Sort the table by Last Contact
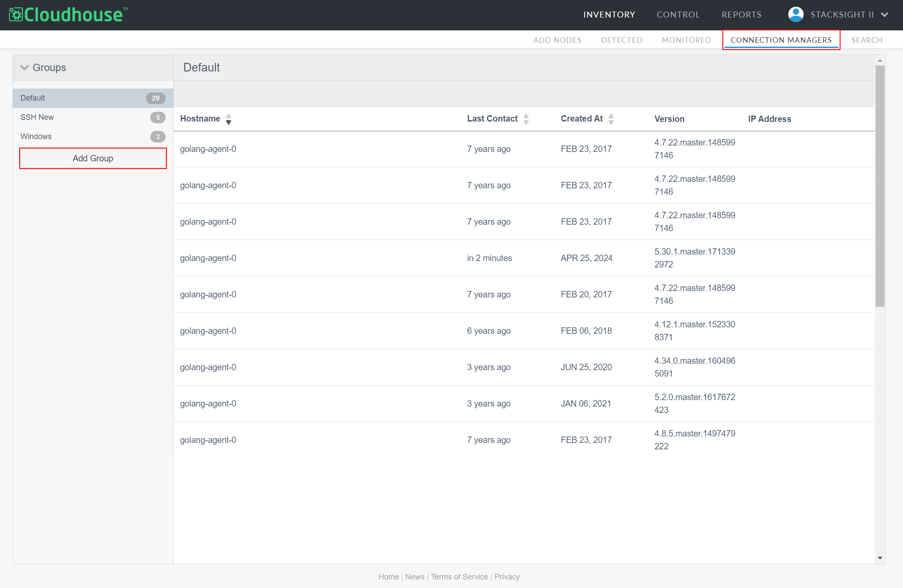903x588 pixels. click(526, 119)
